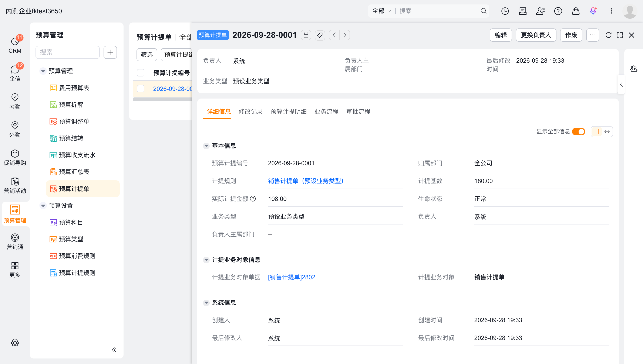Click the tag icon beside record title
Image resolution: width=643 pixels, height=364 pixels.
coord(320,35)
